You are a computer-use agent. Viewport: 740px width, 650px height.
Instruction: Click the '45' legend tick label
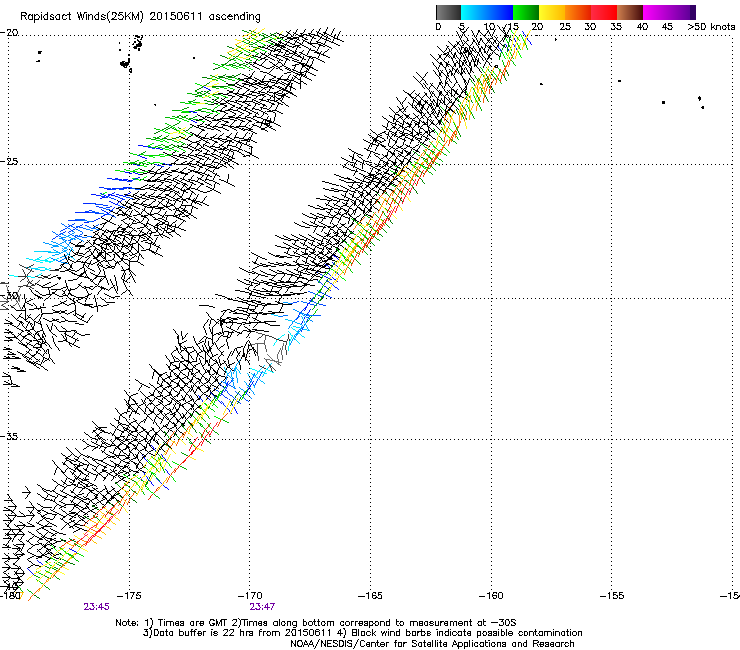pos(667,27)
